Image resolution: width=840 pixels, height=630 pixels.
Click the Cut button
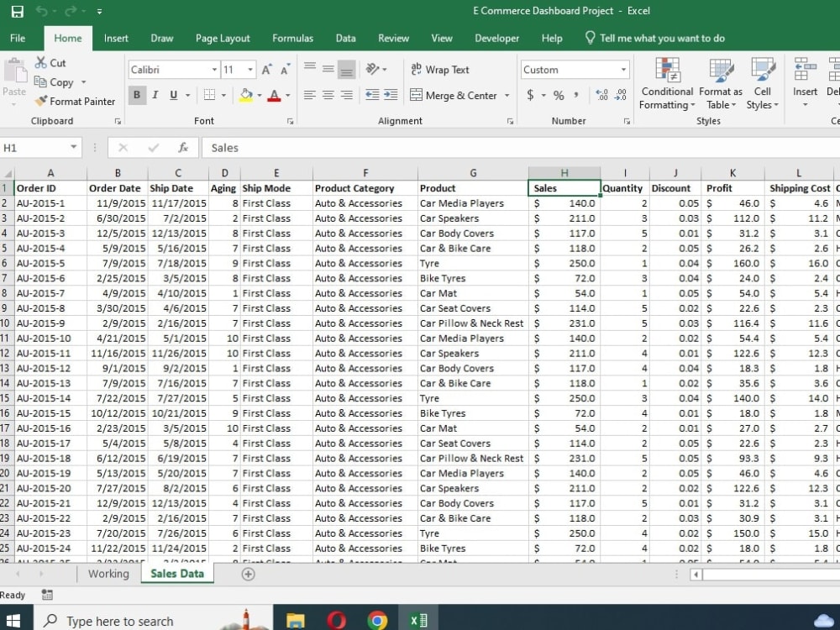[50, 63]
